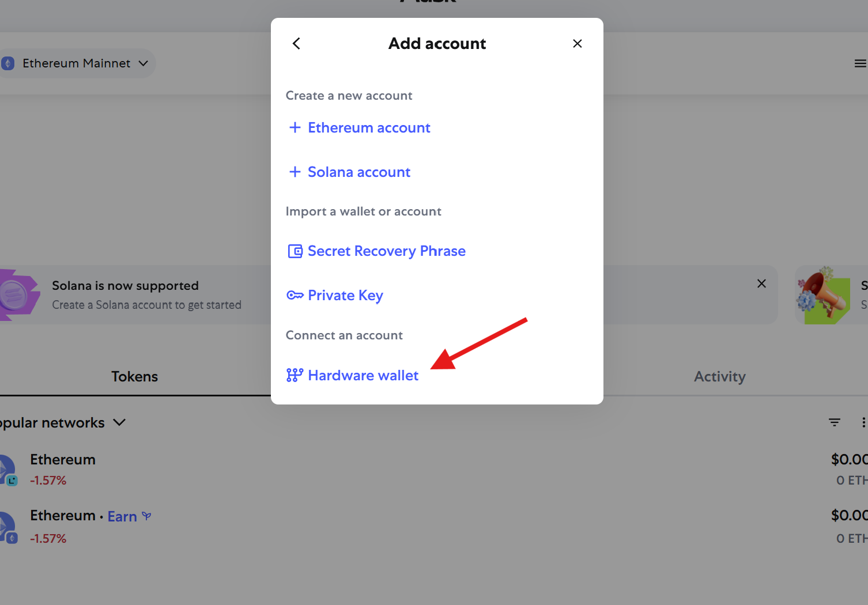Dismiss the Solana is now supported banner

click(761, 283)
